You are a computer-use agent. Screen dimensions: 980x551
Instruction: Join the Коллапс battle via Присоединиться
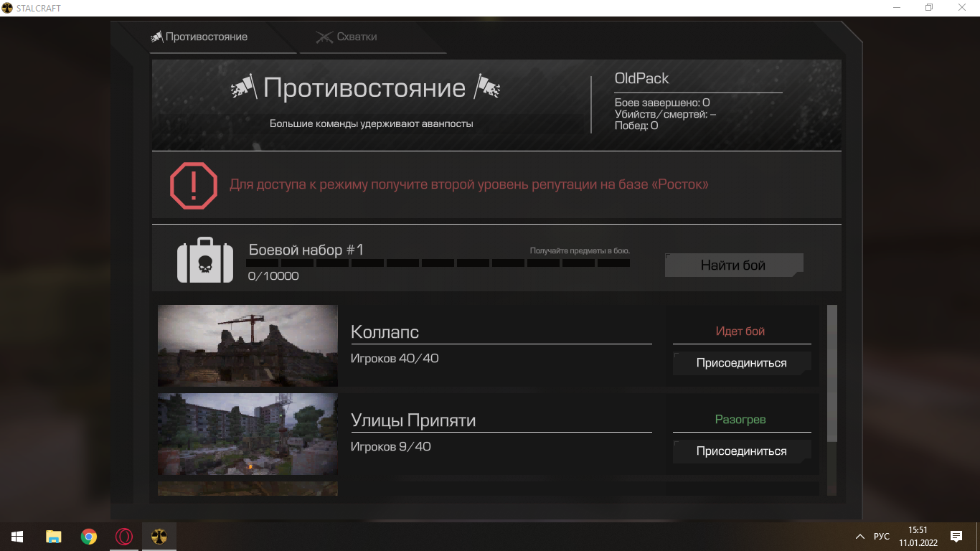(742, 363)
